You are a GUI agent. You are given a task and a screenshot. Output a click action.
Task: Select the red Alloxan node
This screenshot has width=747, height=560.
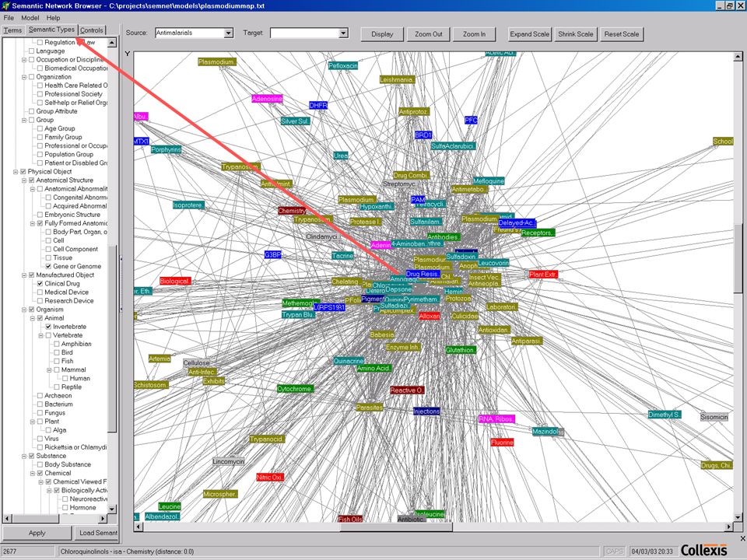click(430, 317)
